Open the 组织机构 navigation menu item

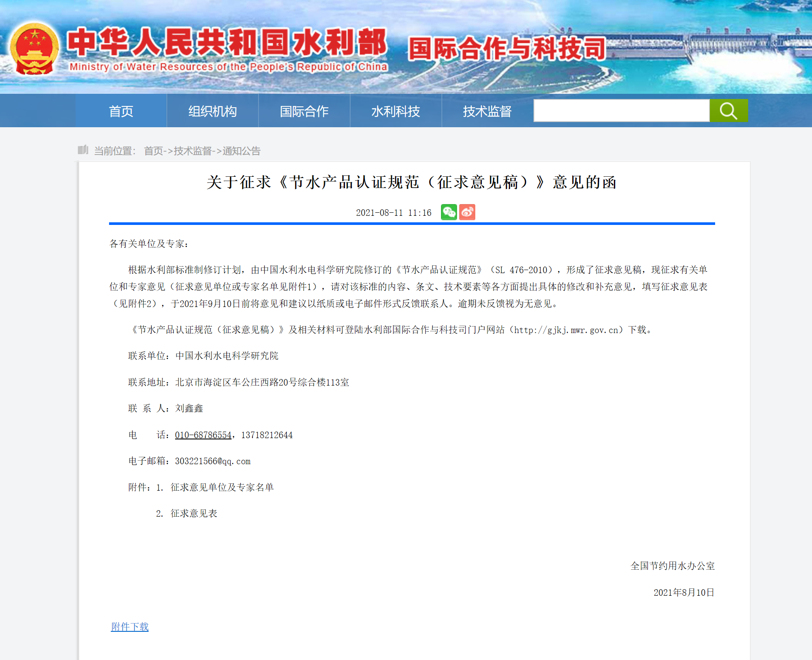(212, 111)
